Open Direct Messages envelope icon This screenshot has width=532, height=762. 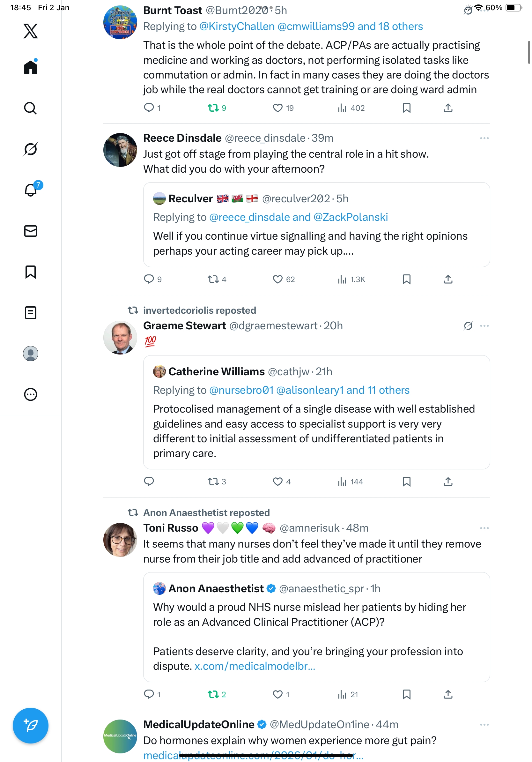pos(31,231)
